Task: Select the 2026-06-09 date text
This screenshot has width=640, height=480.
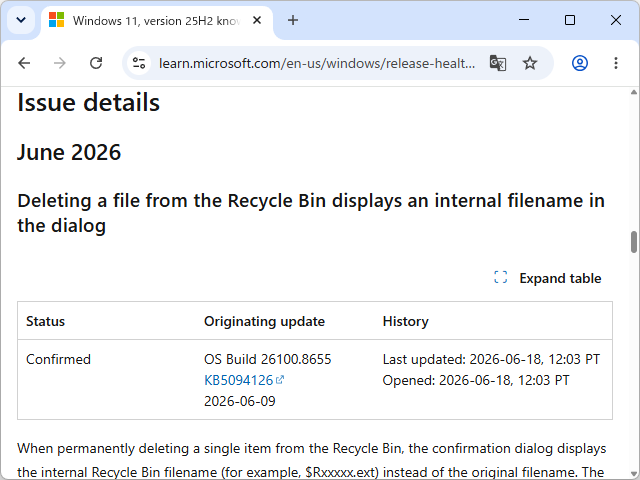Action: click(240, 401)
